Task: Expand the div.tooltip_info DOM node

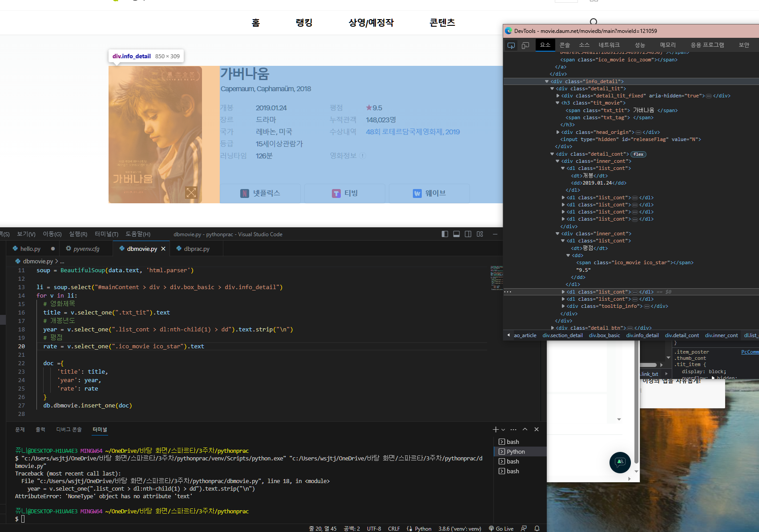Action: click(563, 306)
